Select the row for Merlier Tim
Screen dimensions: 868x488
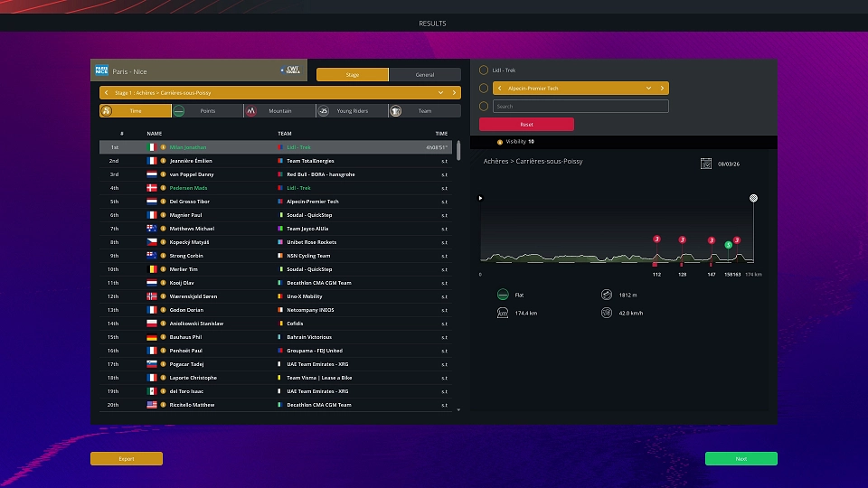tap(276, 269)
